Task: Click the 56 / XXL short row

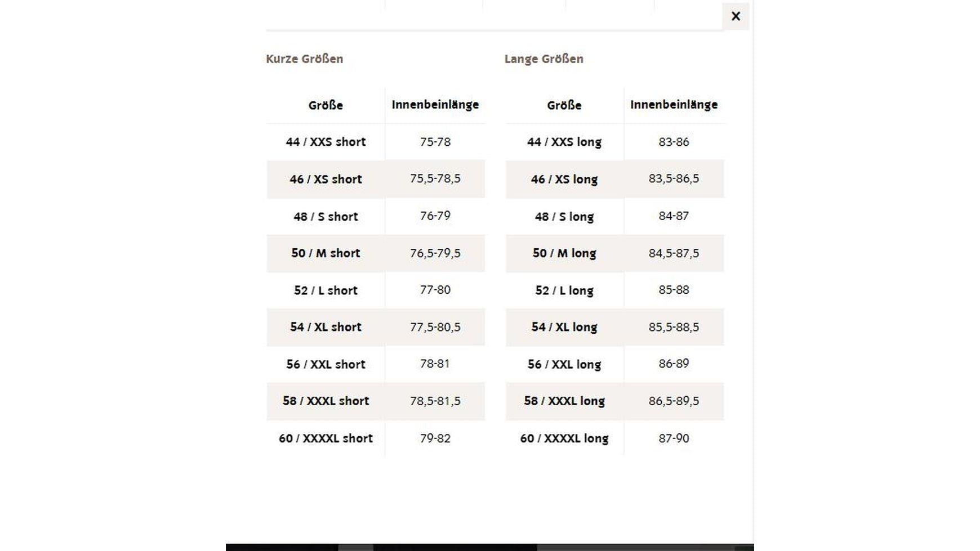Action: click(326, 364)
